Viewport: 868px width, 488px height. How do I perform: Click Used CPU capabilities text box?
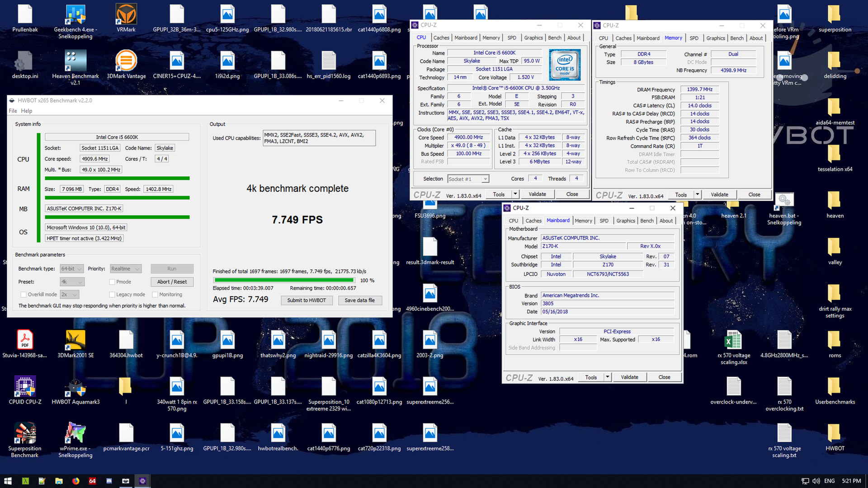point(319,138)
